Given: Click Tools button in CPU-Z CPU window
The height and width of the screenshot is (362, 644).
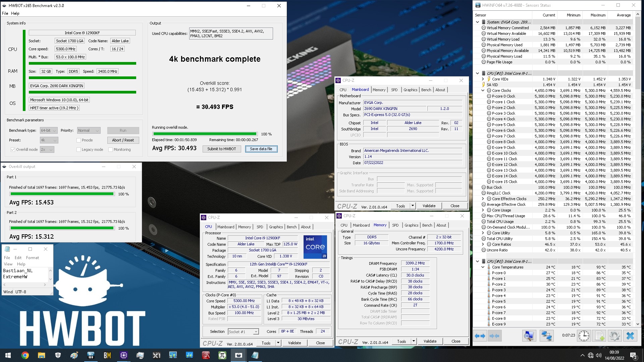Looking at the screenshot, I should [266, 343].
